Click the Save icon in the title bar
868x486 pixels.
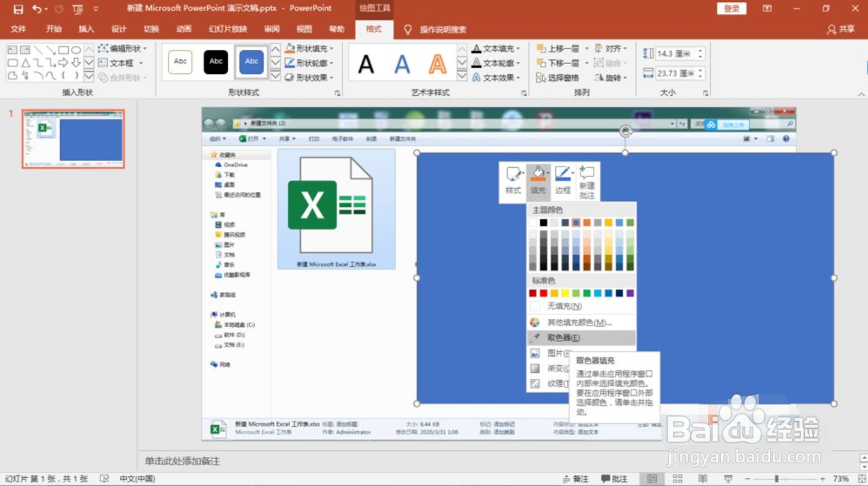pyautogui.click(x=18, y=9)
